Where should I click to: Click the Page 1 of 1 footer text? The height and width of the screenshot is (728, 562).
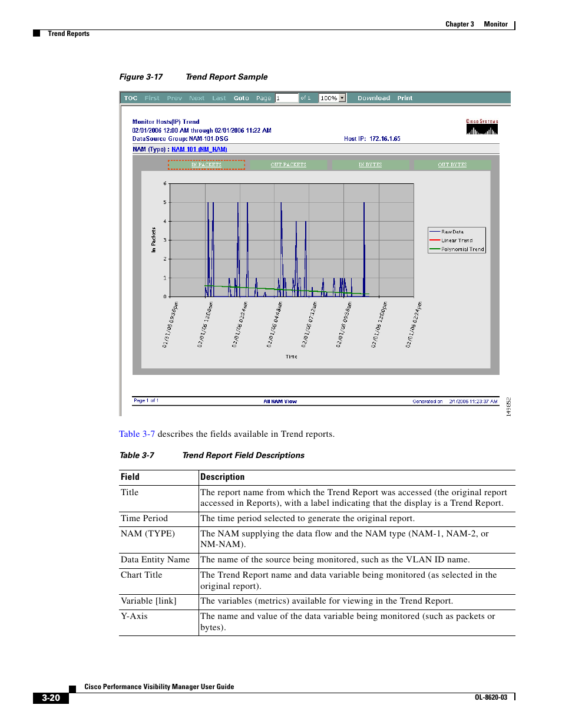146,401
